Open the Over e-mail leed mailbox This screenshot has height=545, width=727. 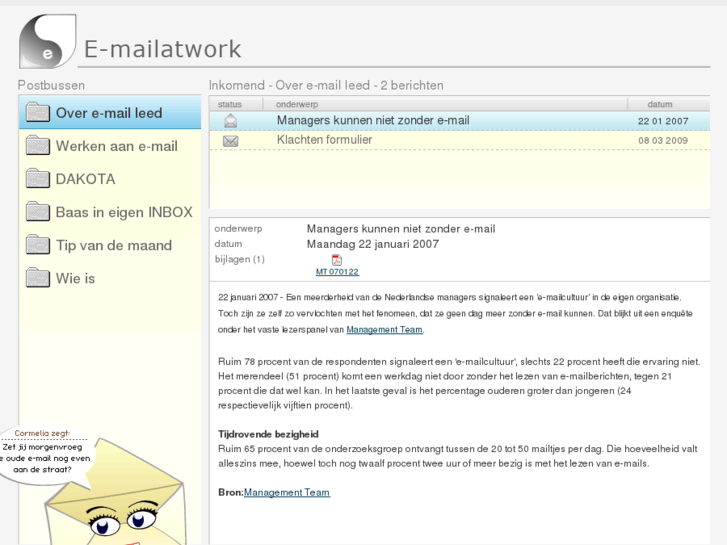tap(110, 112)
